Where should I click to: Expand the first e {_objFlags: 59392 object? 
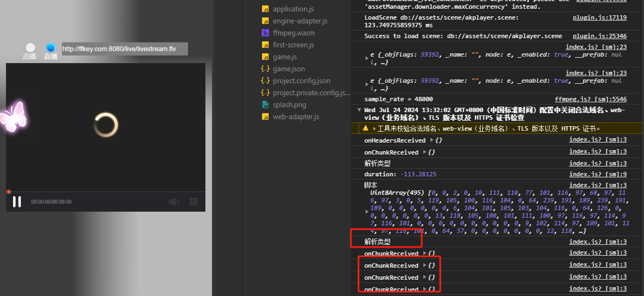click(367, 58)
